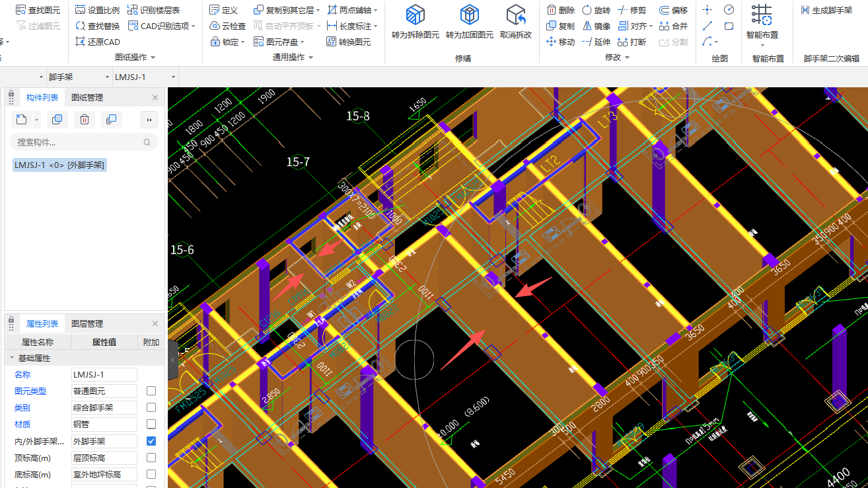Expand the 智能布置 smart layout dropdown

762,45
